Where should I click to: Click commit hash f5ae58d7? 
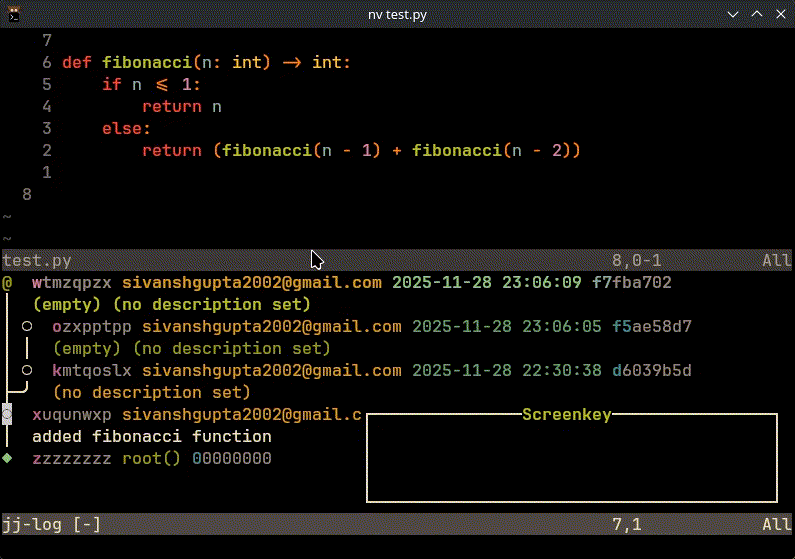pyautogui.click(x=651, y=326)
